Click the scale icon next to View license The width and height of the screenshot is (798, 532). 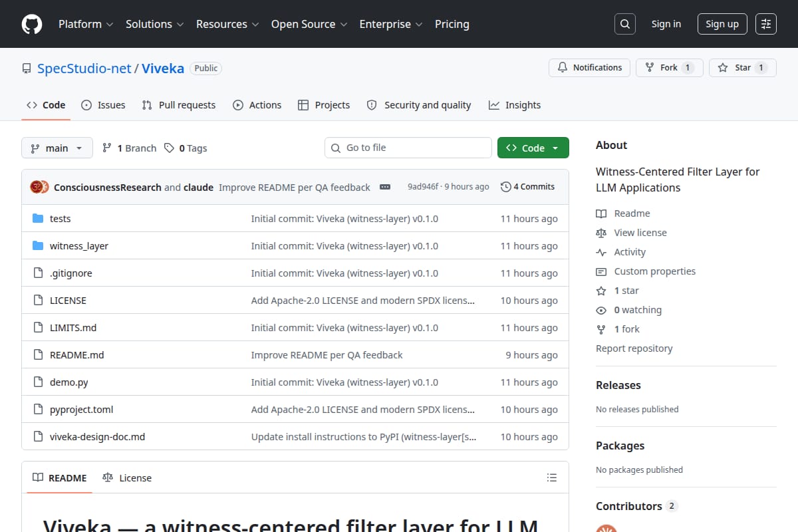tap(601, 233)
